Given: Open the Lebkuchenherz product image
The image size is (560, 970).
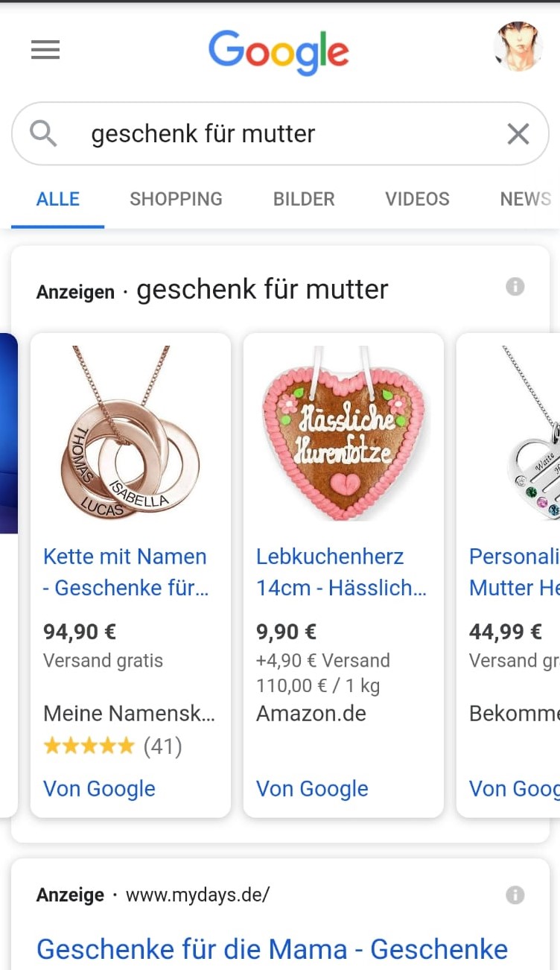Looking at the screenshot, I should pyautogui.click(x=343, y=433).
